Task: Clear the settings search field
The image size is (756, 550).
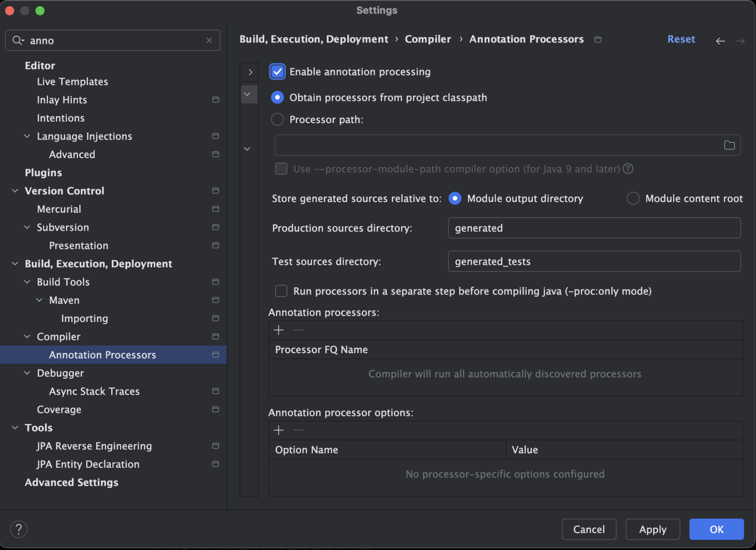Action: 209,40
